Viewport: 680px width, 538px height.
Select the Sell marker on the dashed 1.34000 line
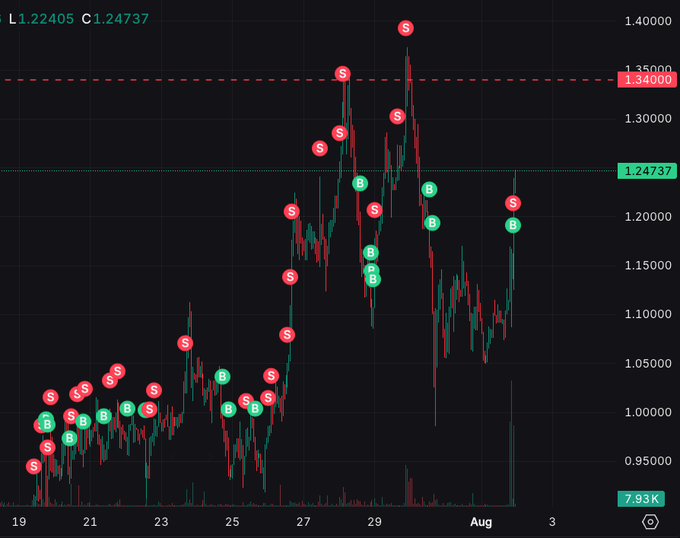[343, 74]
